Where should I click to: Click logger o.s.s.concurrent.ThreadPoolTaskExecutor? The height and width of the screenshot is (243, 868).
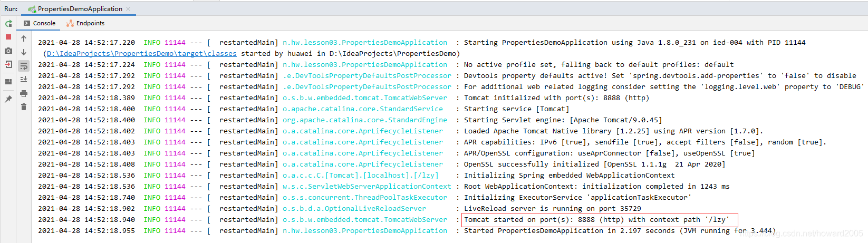coord(365,197)
